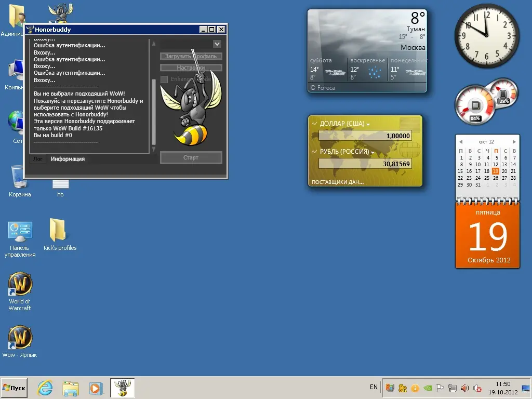
Task: Click the EN language indicator
Action: click(x=374, y=387)
